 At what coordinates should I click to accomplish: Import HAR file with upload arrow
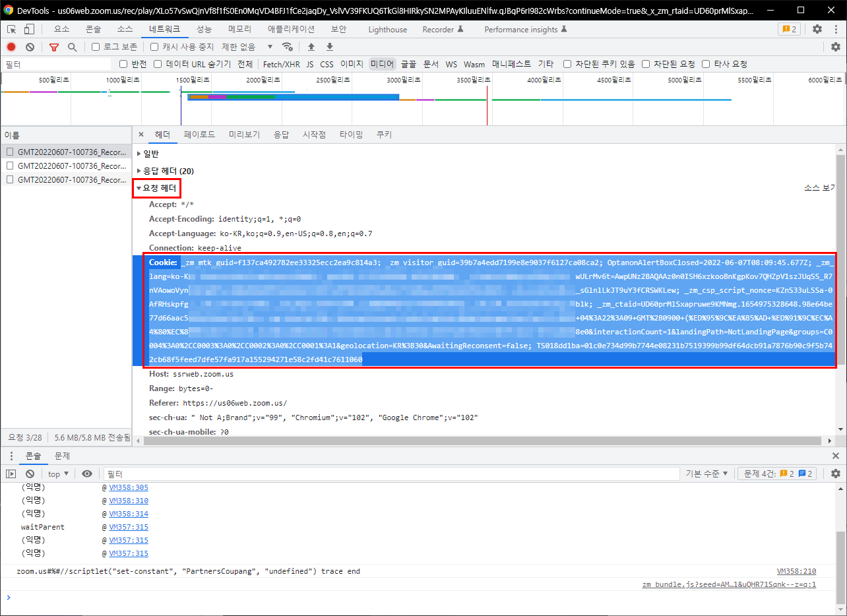pos(311,47)
